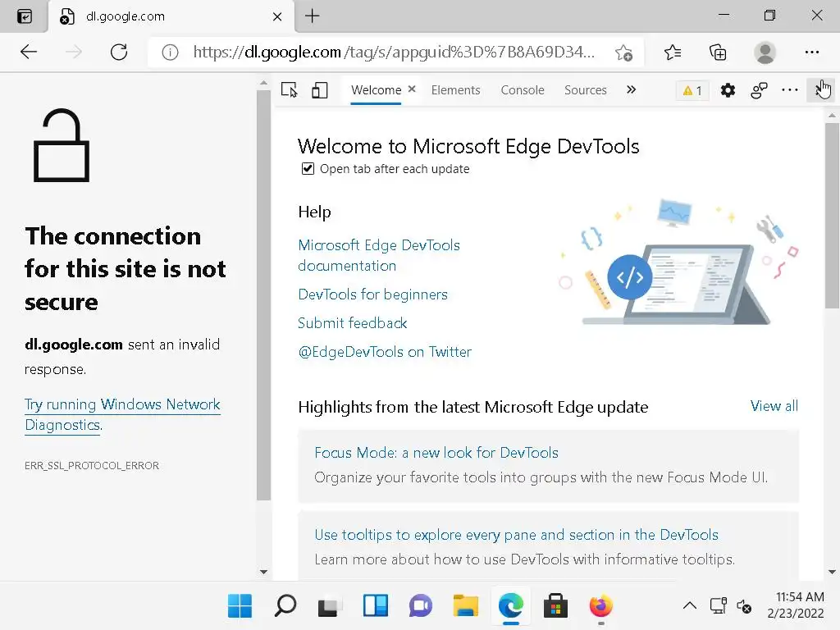The width and height of the screenshot is (840, 630).
Task: Open the tooltips explore DevTools link
Action: 516,535
